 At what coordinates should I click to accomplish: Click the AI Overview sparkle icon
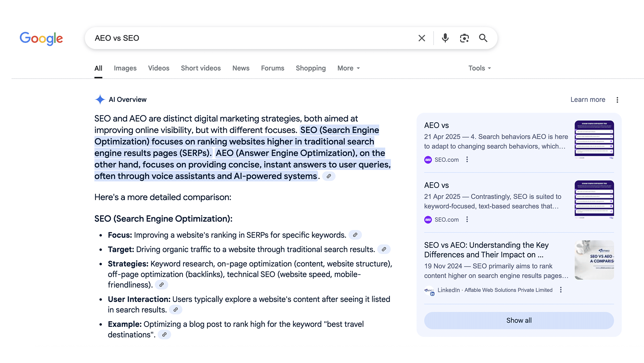point(100,100)
